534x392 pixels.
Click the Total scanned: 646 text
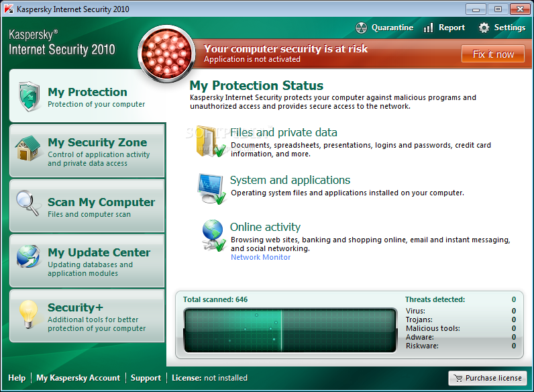(x=215, y=299)
